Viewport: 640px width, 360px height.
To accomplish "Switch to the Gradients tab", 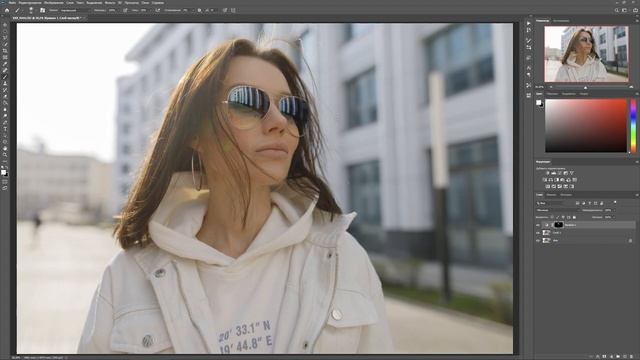I will 569,94.
